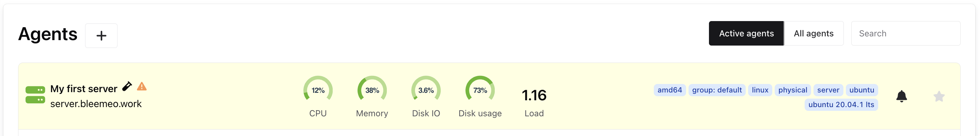This screenshot has width=980, height=136.
Task: Click the pencil edit icon beside server name
Action: [127, 87]
